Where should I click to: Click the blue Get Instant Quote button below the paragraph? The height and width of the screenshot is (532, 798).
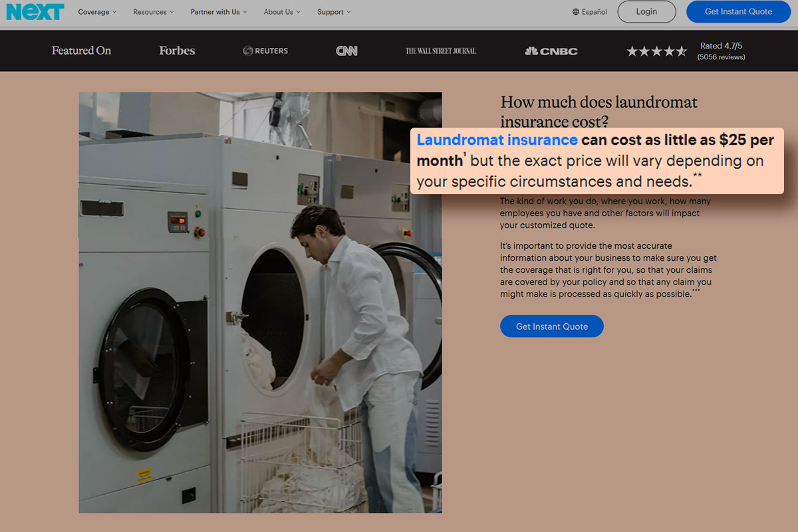point(551,326)
